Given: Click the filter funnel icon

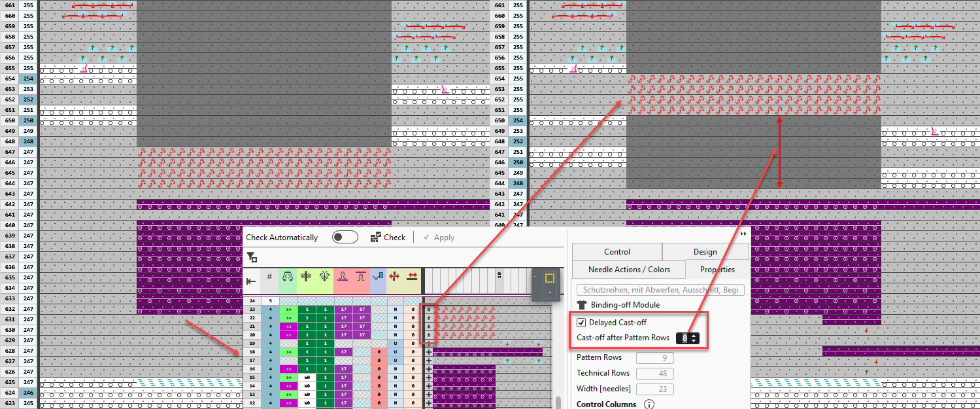Looking at the screenshot, I should 251,257.
